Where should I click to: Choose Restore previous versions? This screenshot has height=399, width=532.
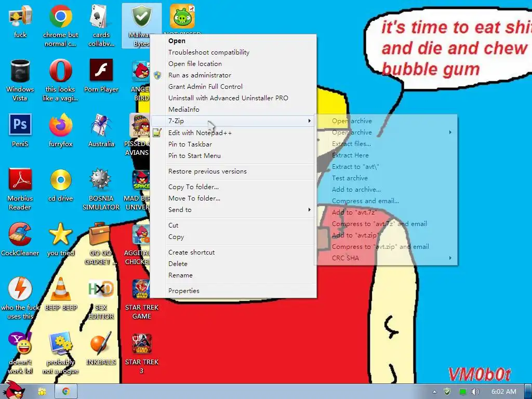pos(233,171)
